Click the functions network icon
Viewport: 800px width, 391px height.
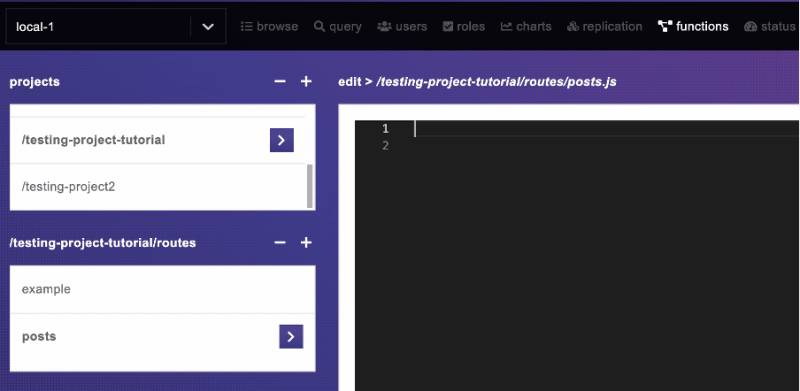(x=665, y=27)
